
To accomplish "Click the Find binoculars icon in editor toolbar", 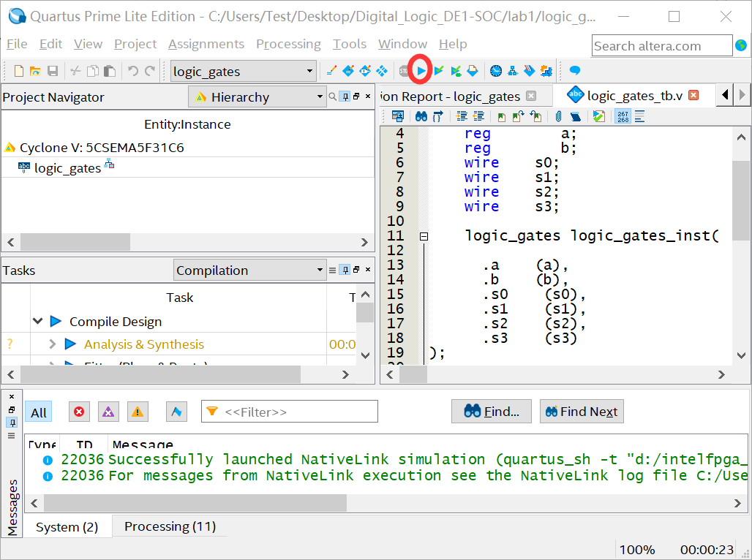I will coord(421,116).
